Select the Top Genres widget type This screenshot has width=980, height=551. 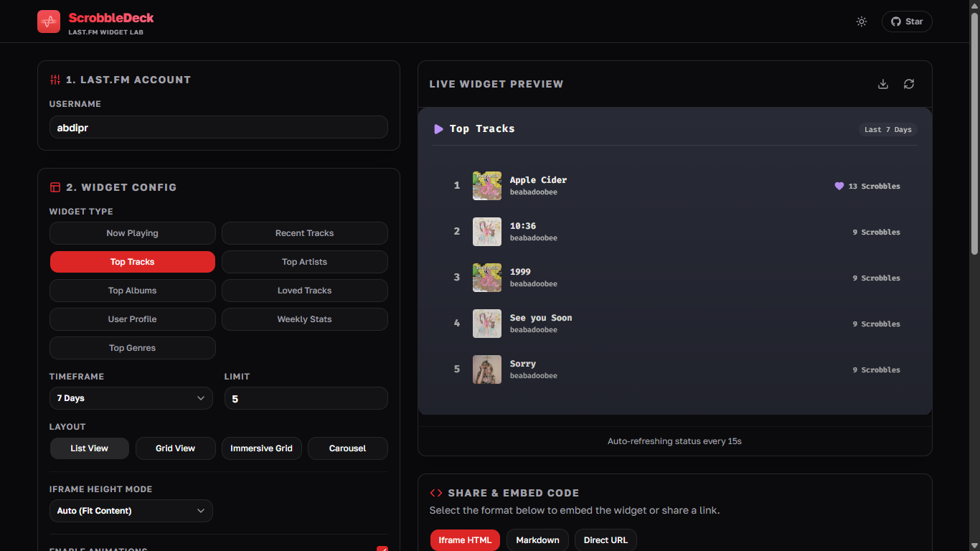(133, 348)
